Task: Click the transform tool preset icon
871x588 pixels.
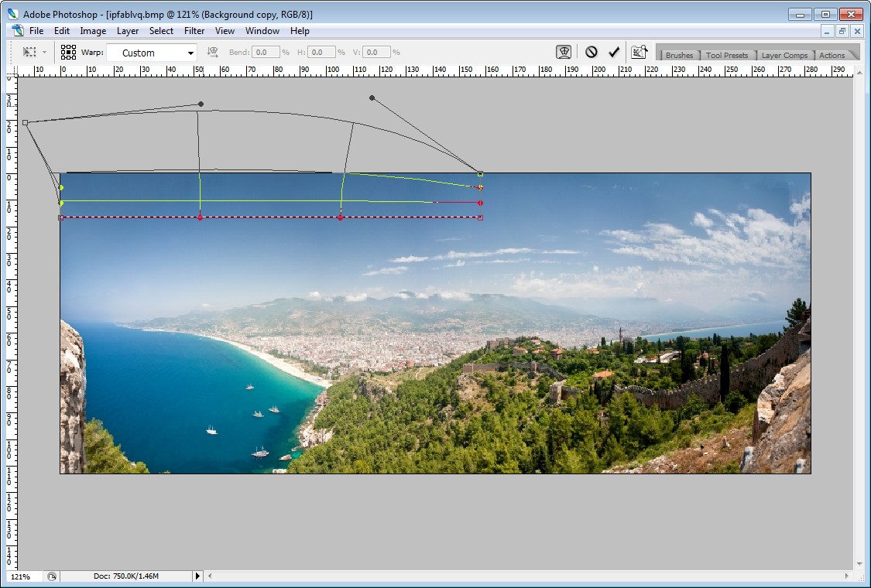Action: coord(29,52)
